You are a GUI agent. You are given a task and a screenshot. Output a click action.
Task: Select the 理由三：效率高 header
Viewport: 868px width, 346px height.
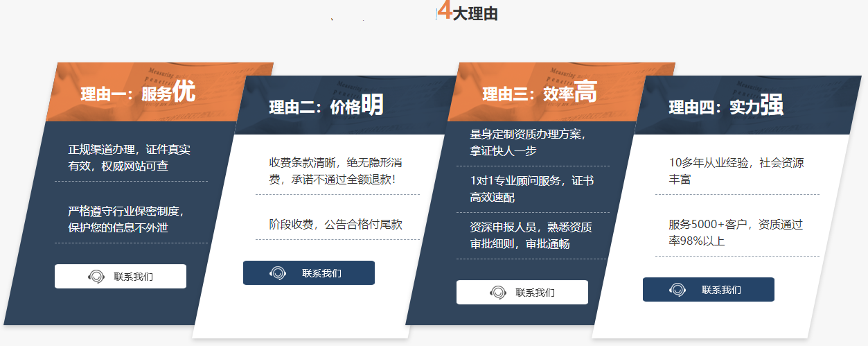click(x=539, y=93)
